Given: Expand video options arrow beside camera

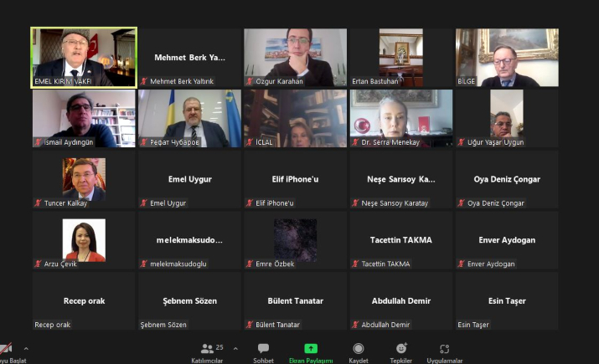Looking at the screenshot, I should [26, 348].
